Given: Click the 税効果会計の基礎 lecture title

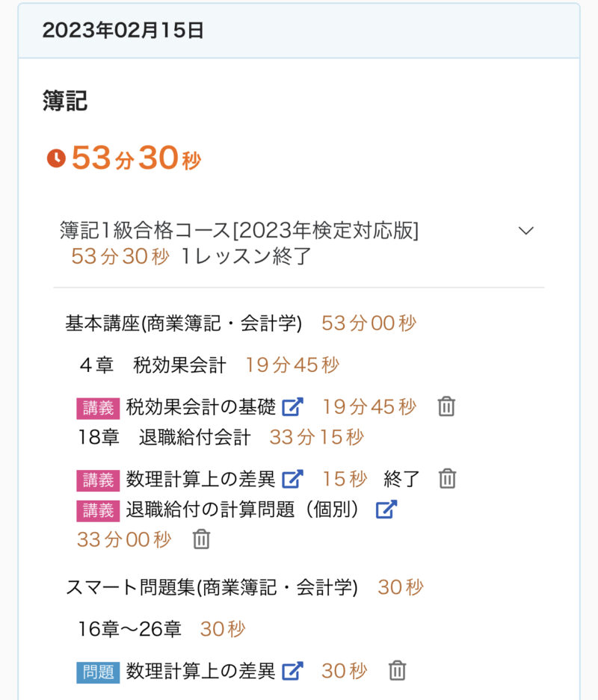Looking at the screenshot, I should (201, 407).
